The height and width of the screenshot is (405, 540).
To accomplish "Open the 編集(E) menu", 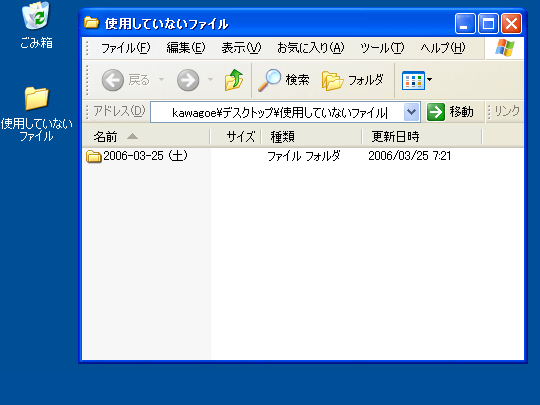I will pos(186,48).
